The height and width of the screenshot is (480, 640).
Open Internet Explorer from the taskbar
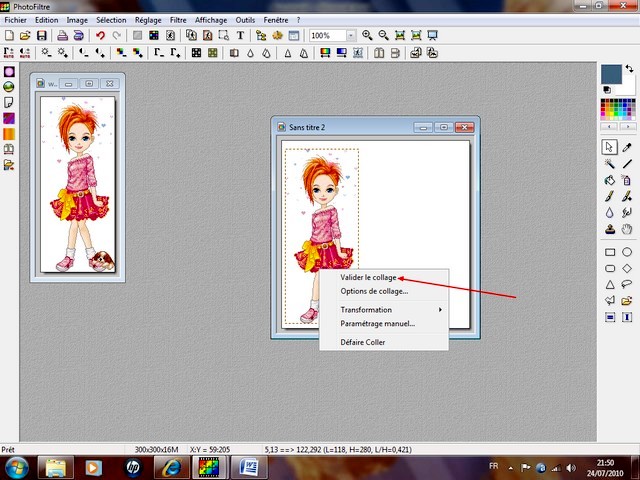(x=171, y=467)
